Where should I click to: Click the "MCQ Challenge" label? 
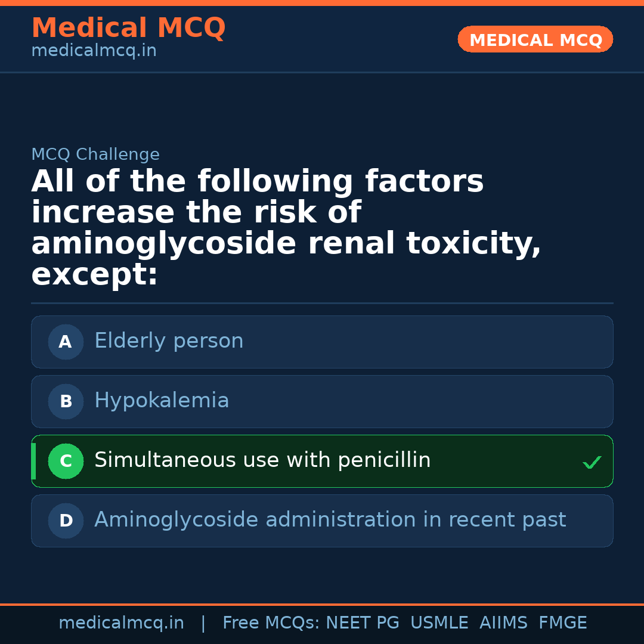pyautogui.click(x=95, y=155)
